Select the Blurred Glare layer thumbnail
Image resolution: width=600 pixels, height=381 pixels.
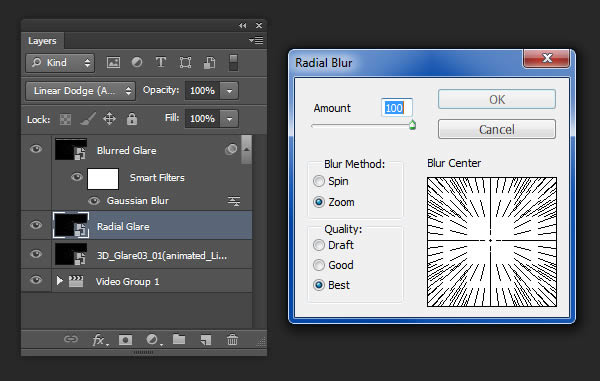pyautogui.click(x=71, y=149)
